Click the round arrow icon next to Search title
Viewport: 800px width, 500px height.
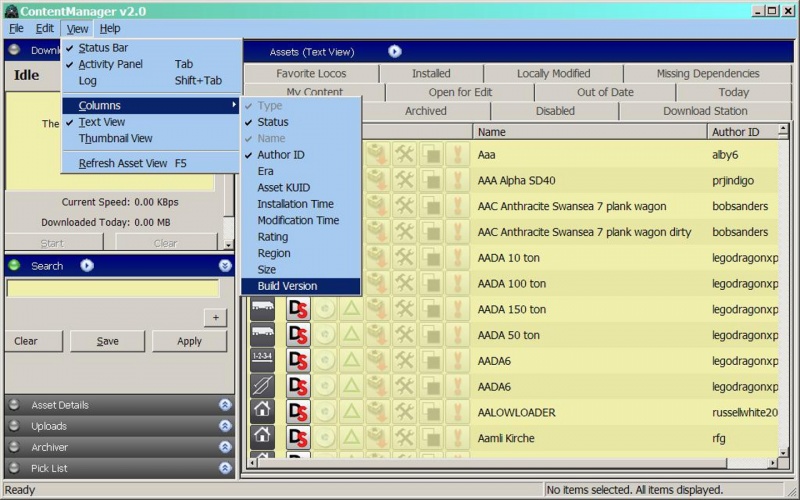click(x=87, y=265)
